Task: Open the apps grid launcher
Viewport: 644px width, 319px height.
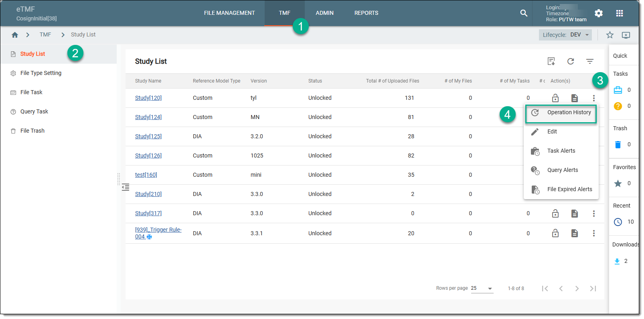Action: point(620,13)
